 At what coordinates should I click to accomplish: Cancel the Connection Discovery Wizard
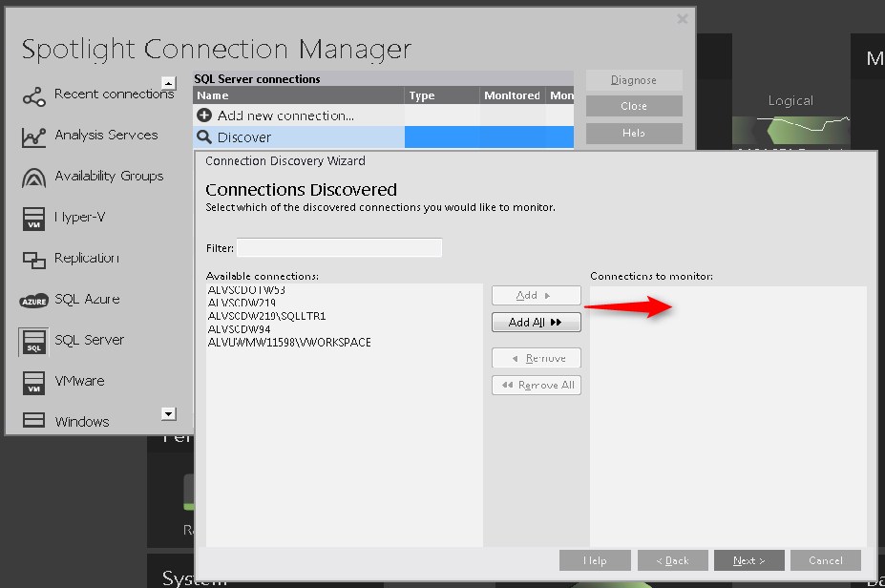click(825, 560)
